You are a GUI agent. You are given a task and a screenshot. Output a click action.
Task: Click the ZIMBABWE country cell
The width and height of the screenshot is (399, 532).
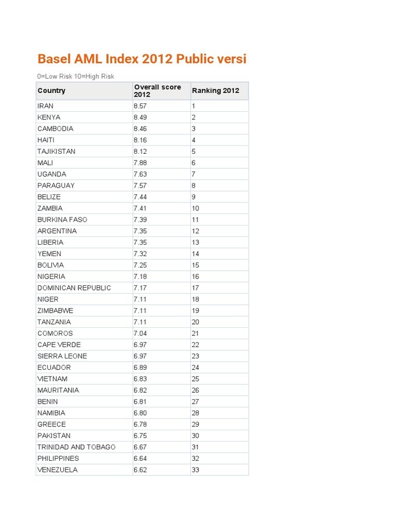56,311
